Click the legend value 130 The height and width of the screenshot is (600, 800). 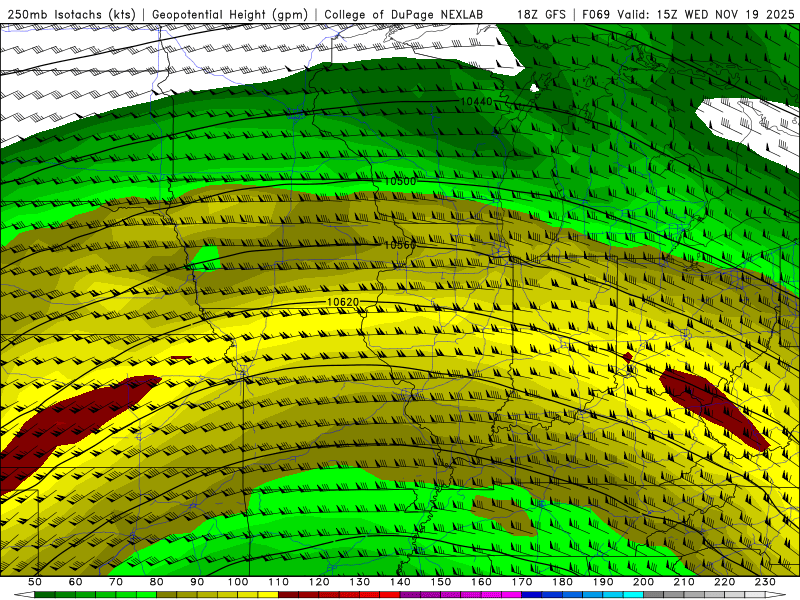(360, 582)
